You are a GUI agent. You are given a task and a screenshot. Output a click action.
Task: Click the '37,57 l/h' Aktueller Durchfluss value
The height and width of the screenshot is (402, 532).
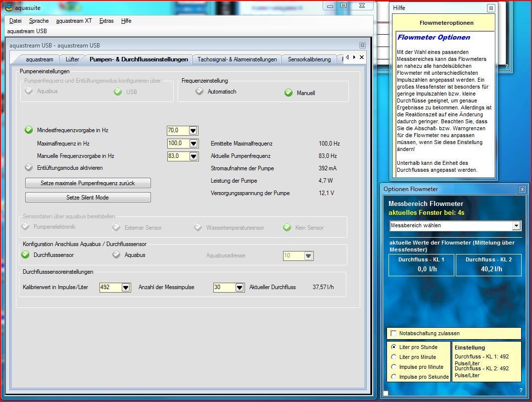coord(323,287)
